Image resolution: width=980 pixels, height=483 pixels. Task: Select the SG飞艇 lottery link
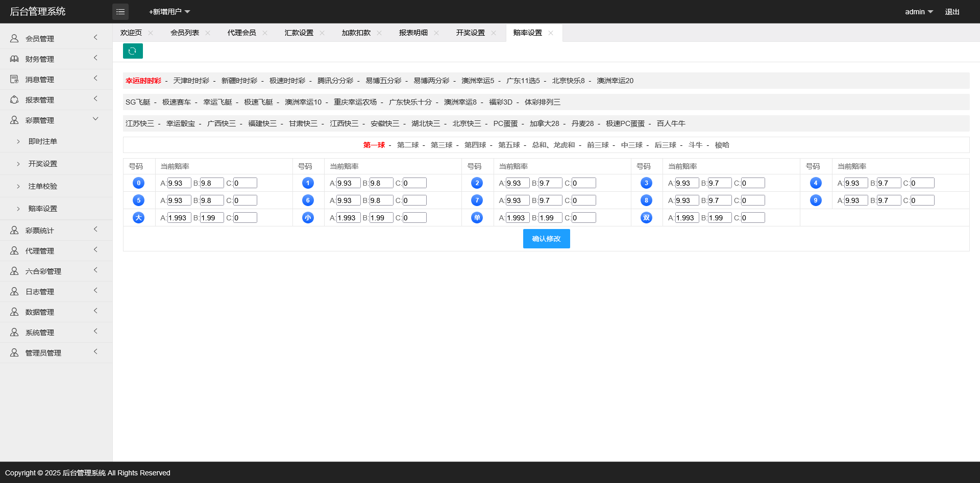click(138, 102)
